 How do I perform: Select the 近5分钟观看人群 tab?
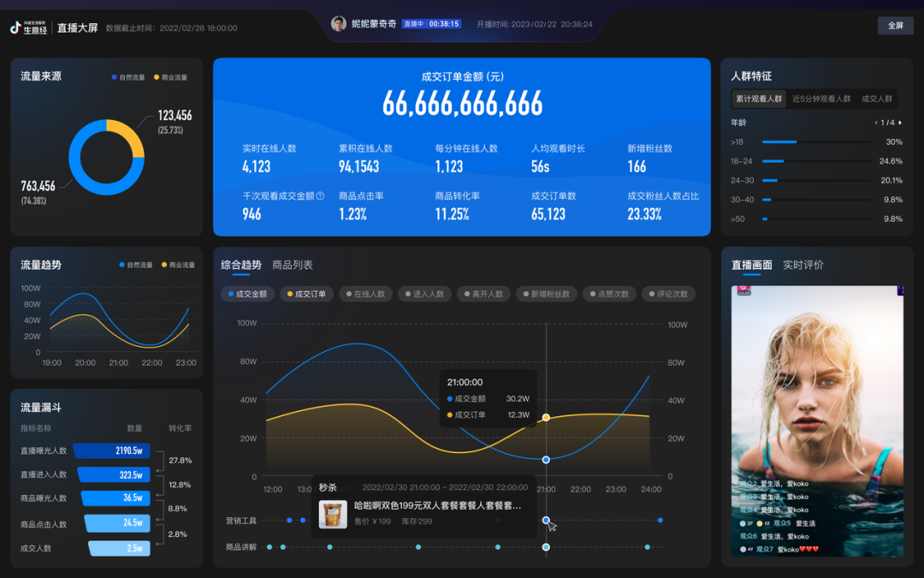coord(821,98)
